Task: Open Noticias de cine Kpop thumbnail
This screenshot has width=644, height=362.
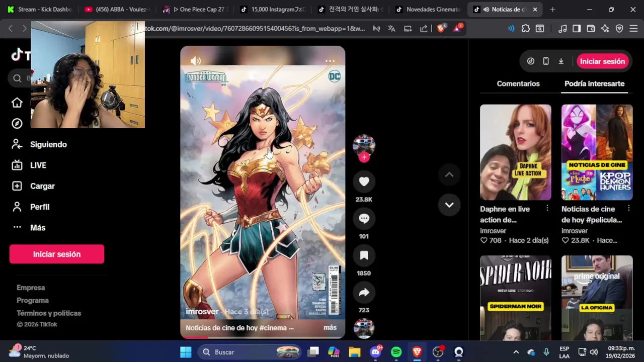Action: click(597, 152)
